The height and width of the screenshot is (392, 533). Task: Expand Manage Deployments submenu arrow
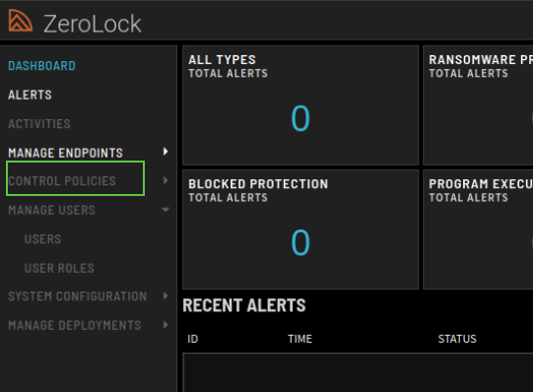click(x=166, y=325)
